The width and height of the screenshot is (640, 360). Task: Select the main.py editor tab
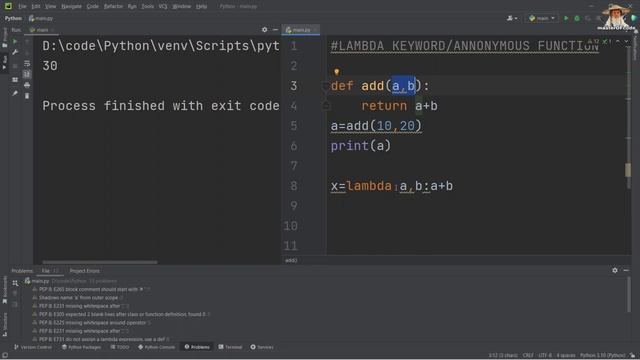point(301,30)
